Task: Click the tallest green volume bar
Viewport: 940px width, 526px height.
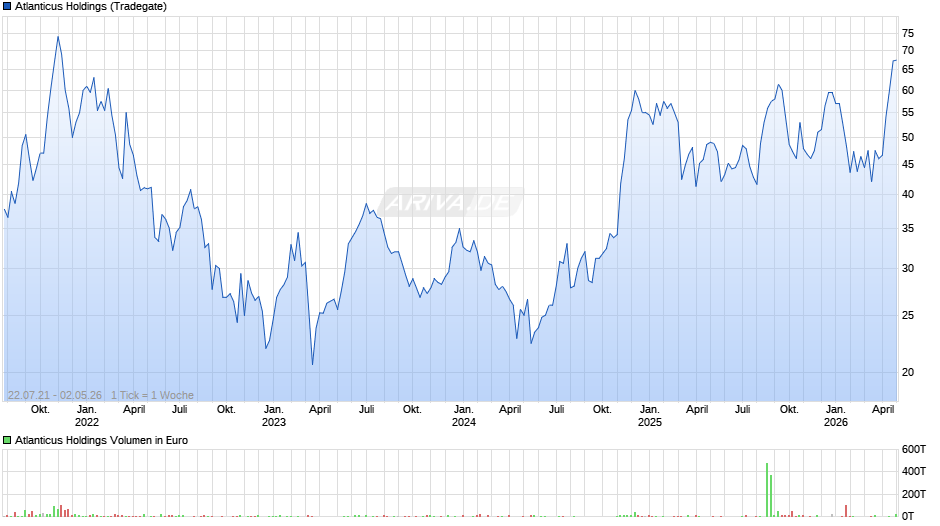Action: click(x=767, y=489)
